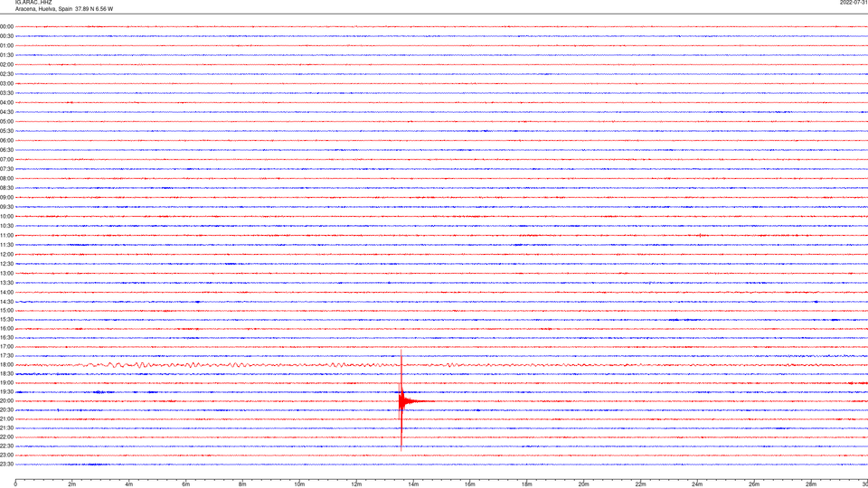Click the '26m' tick label on time axis

[x=754, y=484]
